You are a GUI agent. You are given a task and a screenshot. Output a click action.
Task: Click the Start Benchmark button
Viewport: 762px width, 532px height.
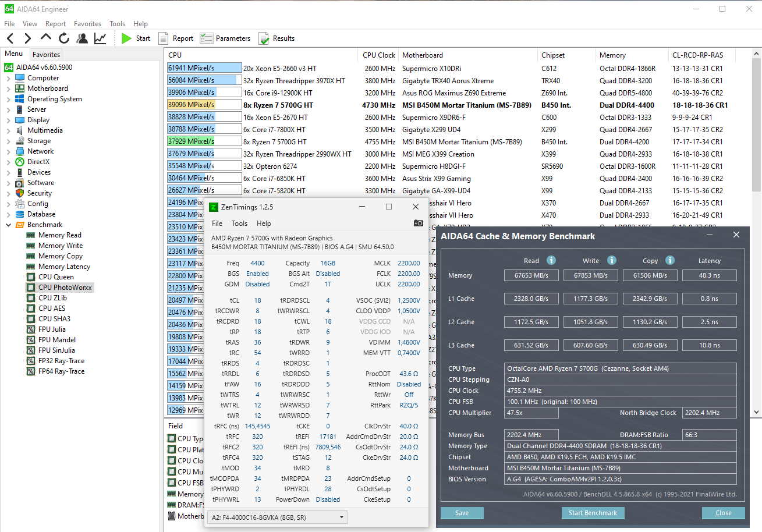593,513
